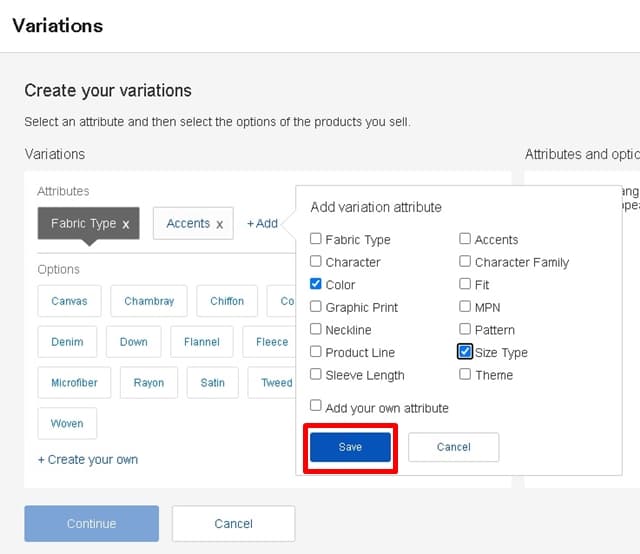Remove the Accents attribute tag
Screen dimensions: 640x554
coord(219,224)
